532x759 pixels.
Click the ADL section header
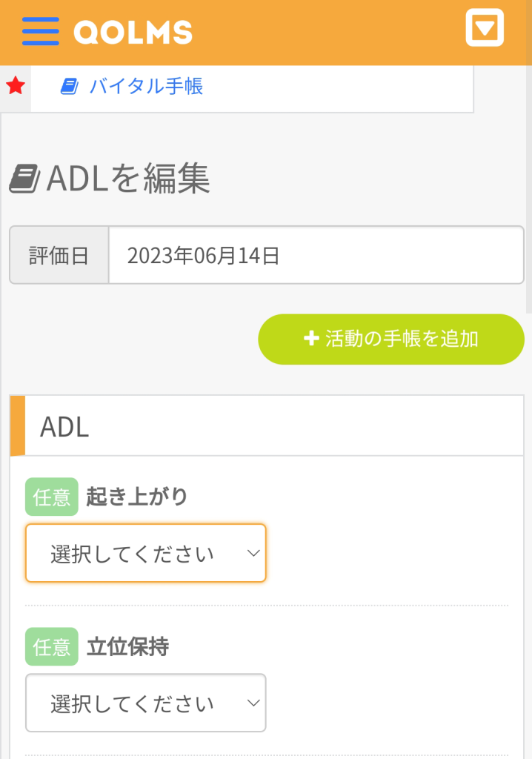pos(65,427)
